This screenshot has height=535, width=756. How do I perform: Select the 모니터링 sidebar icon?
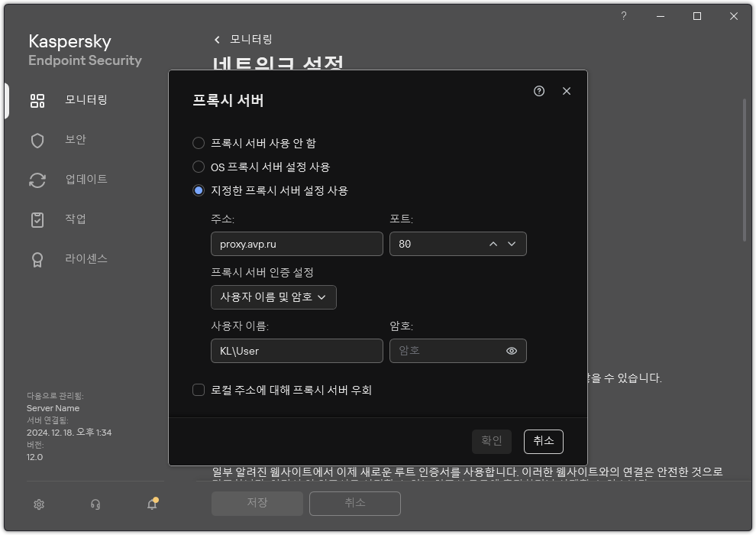coord(37,100)
